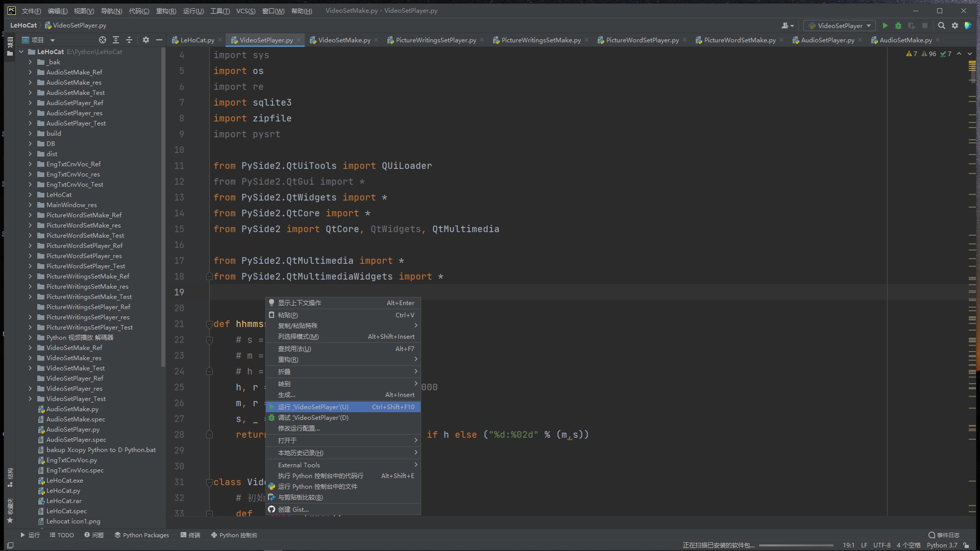Select opened file with the crosshair locate icon

[102, 40]
